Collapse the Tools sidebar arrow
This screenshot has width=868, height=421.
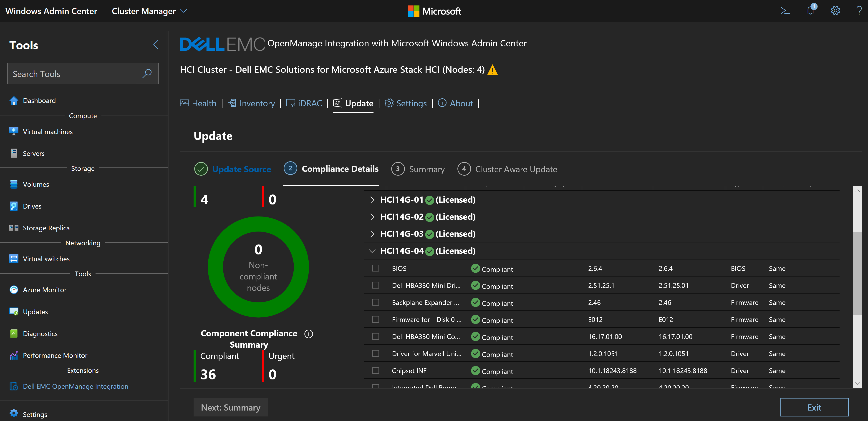point(156,45)
